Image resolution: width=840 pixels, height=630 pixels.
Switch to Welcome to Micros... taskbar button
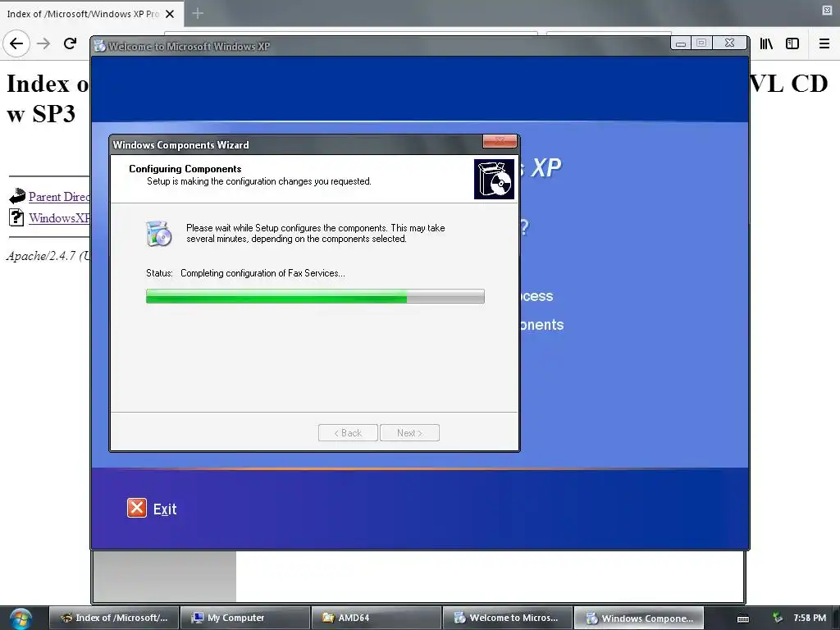[508, 618]
